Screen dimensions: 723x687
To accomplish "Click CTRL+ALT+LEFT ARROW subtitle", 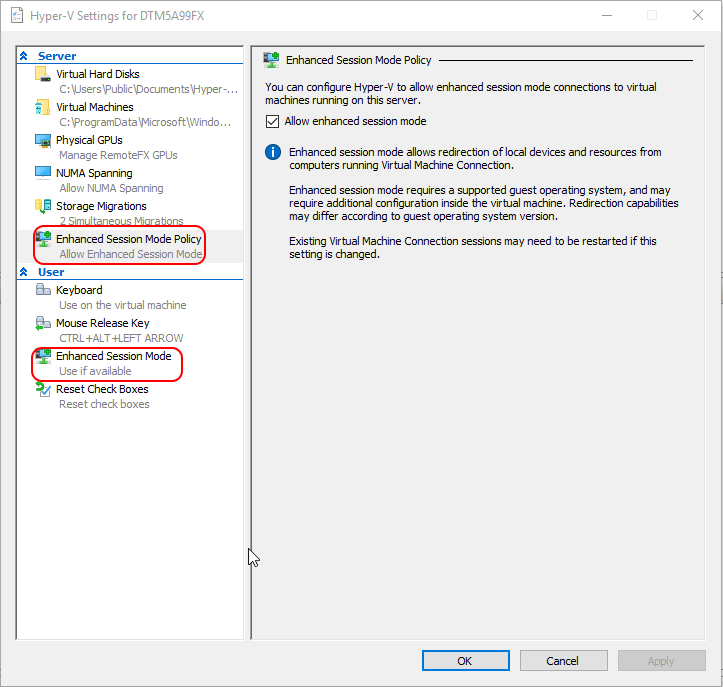I will [x=121, y=338].
